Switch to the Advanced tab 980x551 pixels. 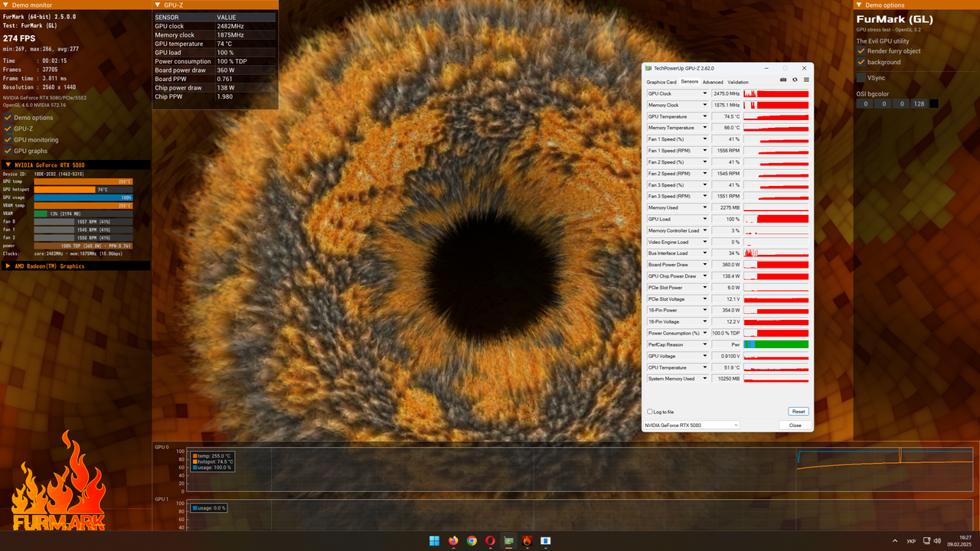tap(713, 82)
